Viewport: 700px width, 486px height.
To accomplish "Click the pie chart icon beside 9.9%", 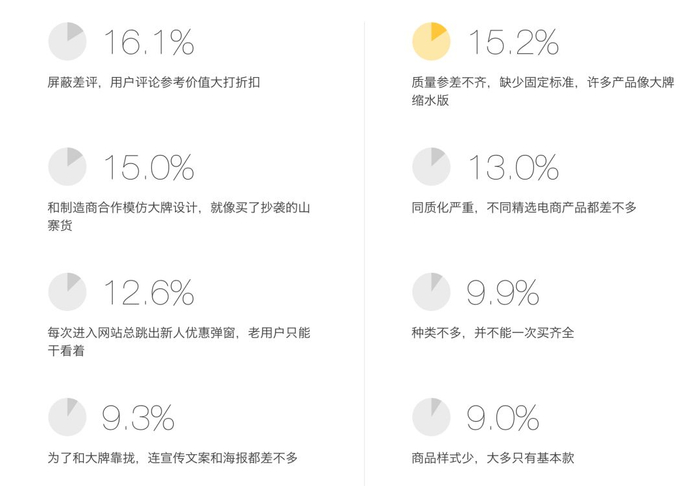I will (x=432, y=292).
